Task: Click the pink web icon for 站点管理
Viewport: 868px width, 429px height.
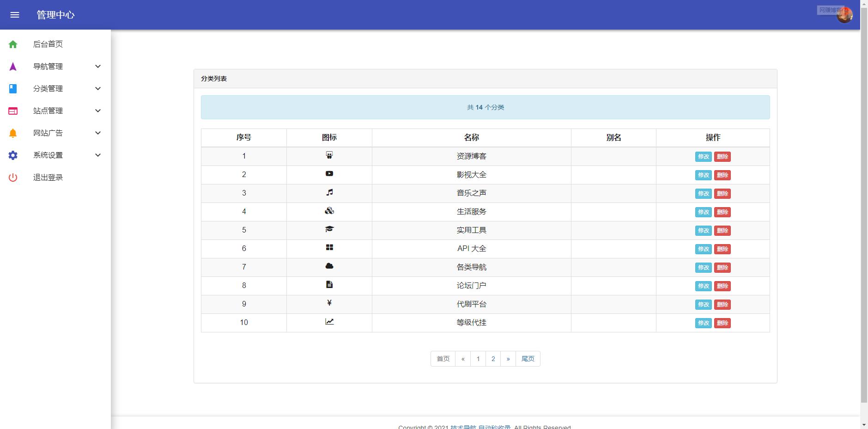Action: (x=13, y=111)
